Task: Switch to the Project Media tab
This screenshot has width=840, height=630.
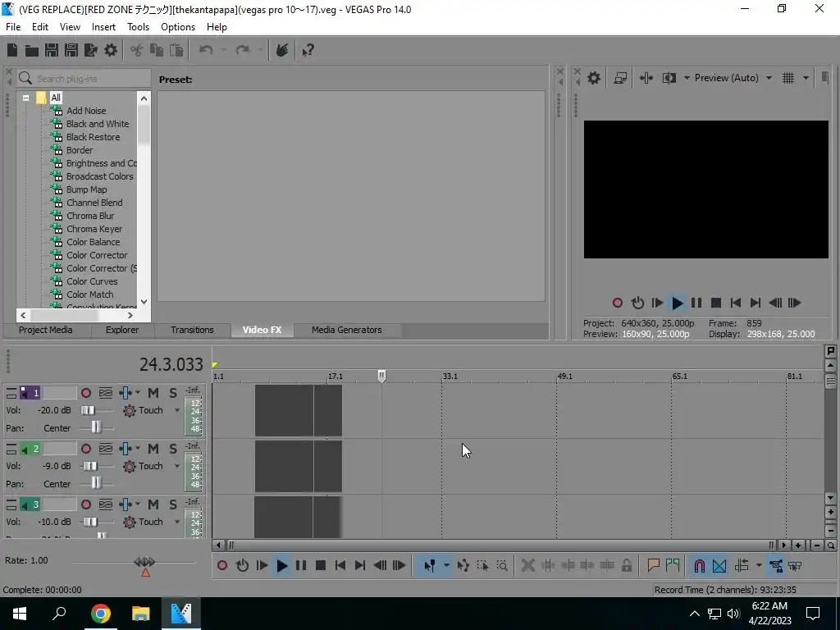Action: [46, 330]
